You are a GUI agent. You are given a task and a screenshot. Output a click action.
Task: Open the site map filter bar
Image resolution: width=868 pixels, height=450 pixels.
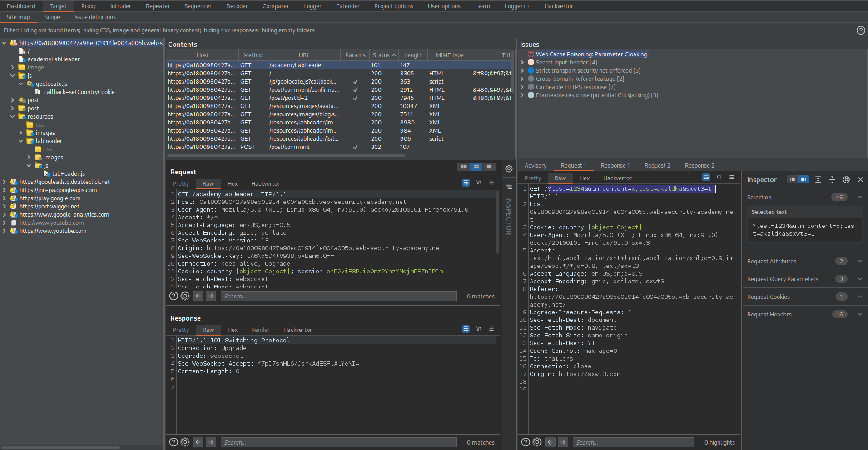pos(427,30)
